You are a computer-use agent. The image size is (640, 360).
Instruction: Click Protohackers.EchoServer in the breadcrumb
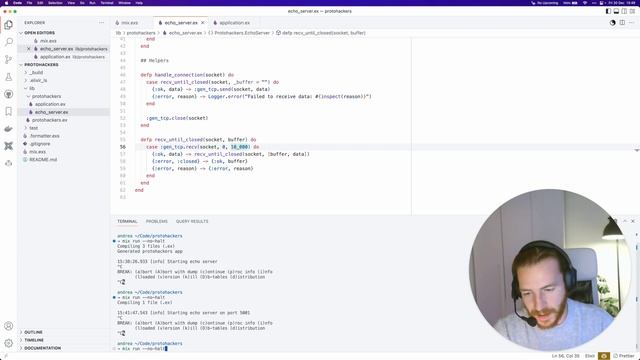(x=242, y=33)
